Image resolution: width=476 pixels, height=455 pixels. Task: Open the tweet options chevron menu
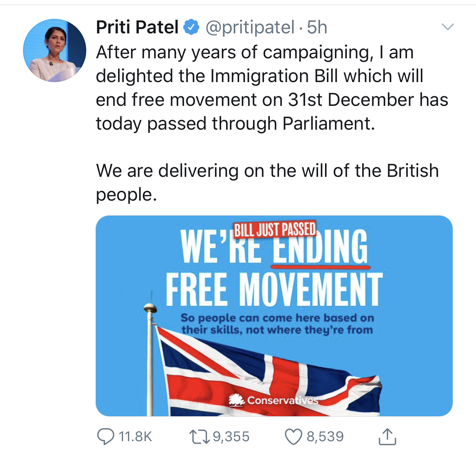pos(448,27)
